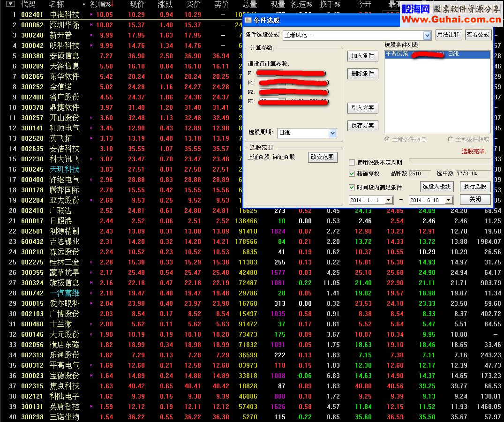Screen dimensions: 504x422
Task: Sort by the 现量 column header
Action: (x=278, y=5)
